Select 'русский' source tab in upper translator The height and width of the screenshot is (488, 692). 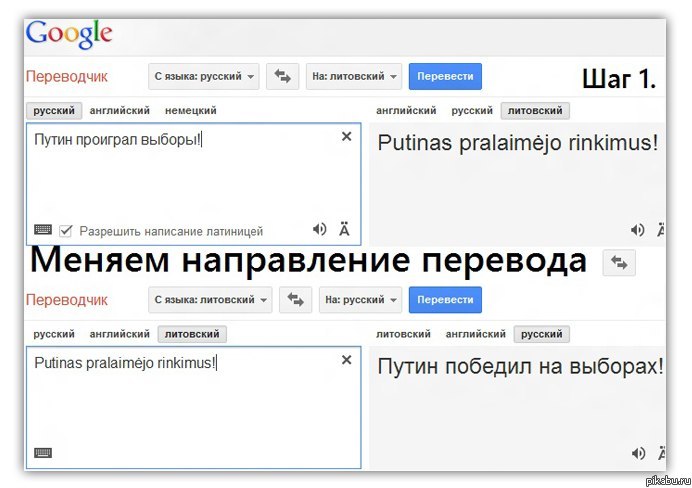click(54, 110)
